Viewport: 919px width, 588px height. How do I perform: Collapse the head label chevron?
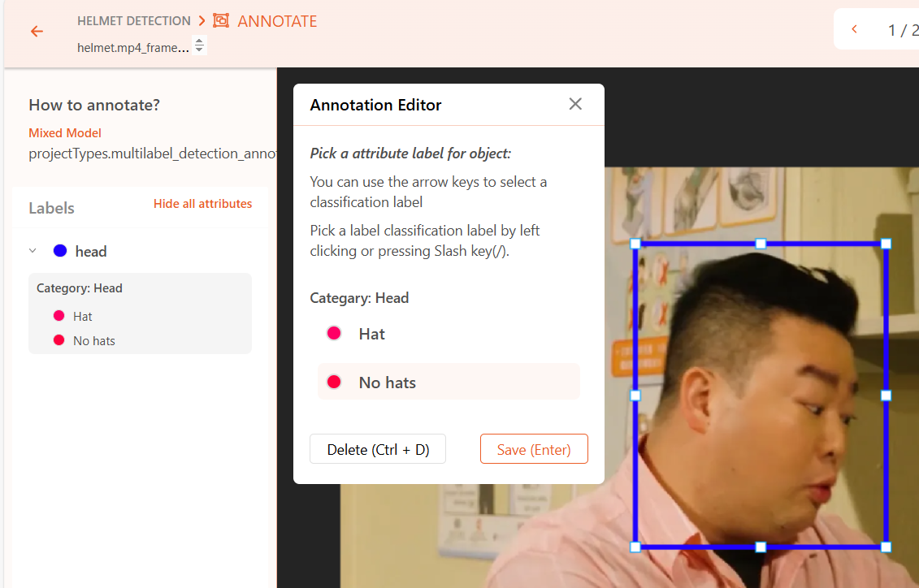pyautogui.click(x=33, y=251)
